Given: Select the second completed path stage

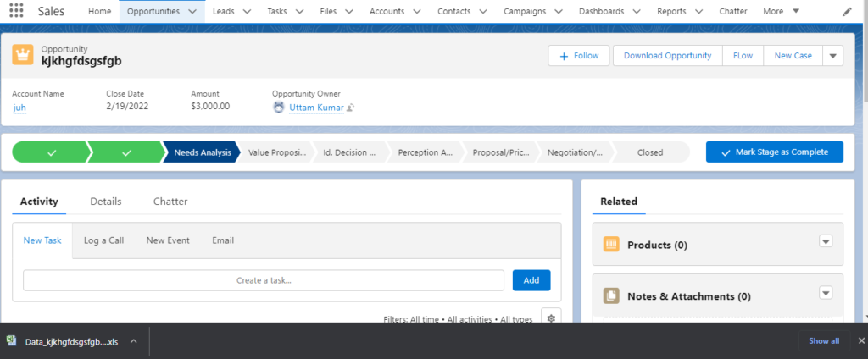Looking at the screenshot, I should [126, 152].
